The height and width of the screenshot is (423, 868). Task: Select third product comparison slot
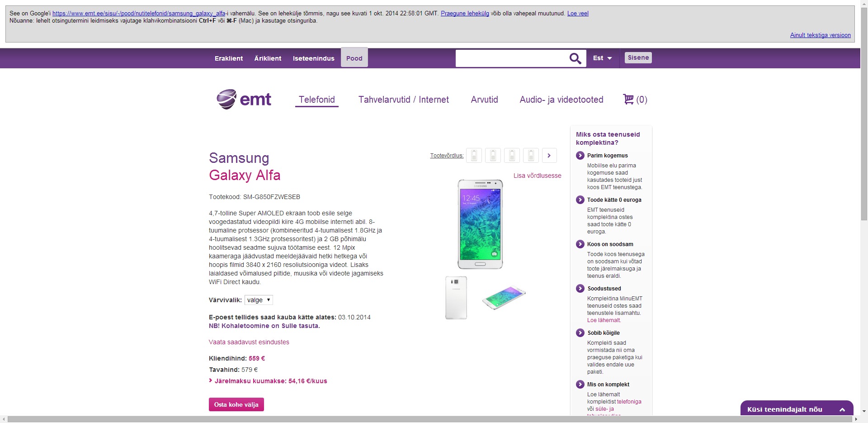512,155
